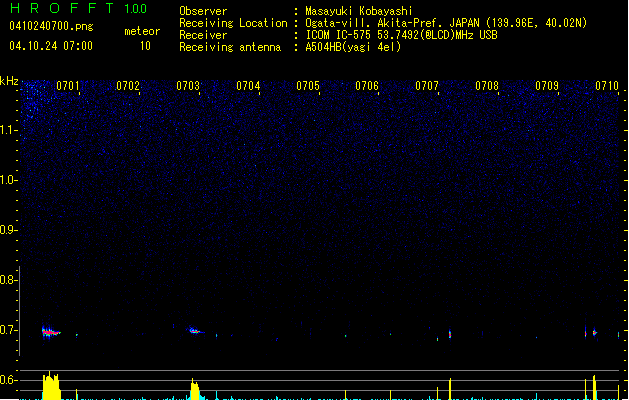
Task: Click the kHz axis unit label
Action: coord(9,81)
